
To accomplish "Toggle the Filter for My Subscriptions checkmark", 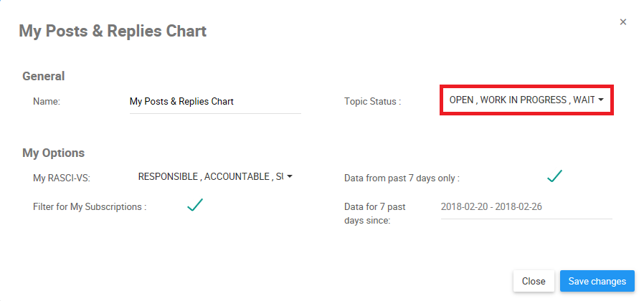I will click(195, 206).
